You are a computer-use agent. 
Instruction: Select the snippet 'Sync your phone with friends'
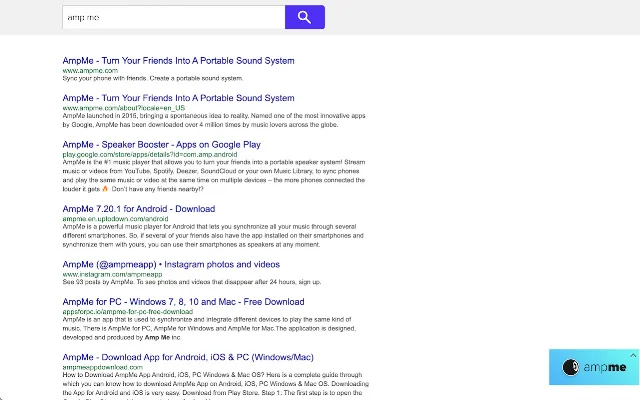tap(153, 78)
